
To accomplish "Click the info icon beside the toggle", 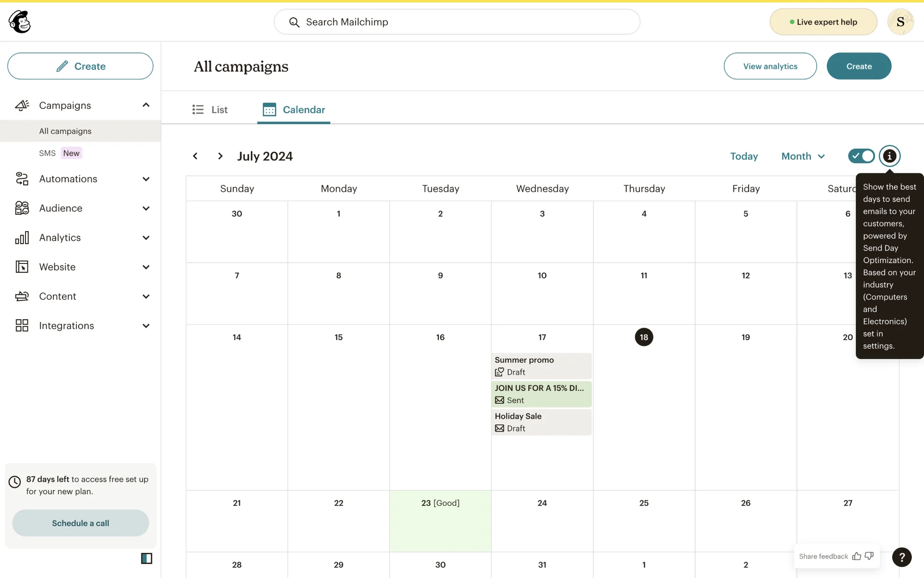I will [x=889, y=156].
